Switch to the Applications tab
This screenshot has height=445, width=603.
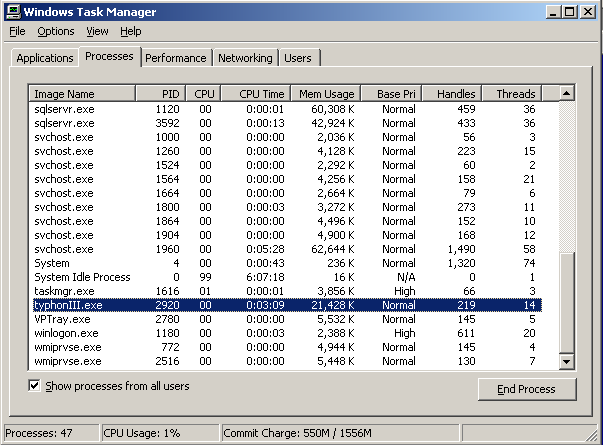tap(45, 58)
